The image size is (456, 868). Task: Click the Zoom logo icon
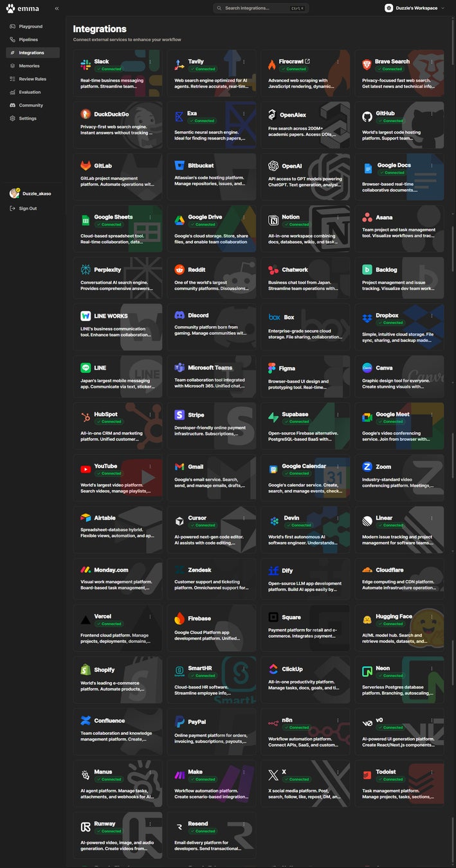[367, 467]
